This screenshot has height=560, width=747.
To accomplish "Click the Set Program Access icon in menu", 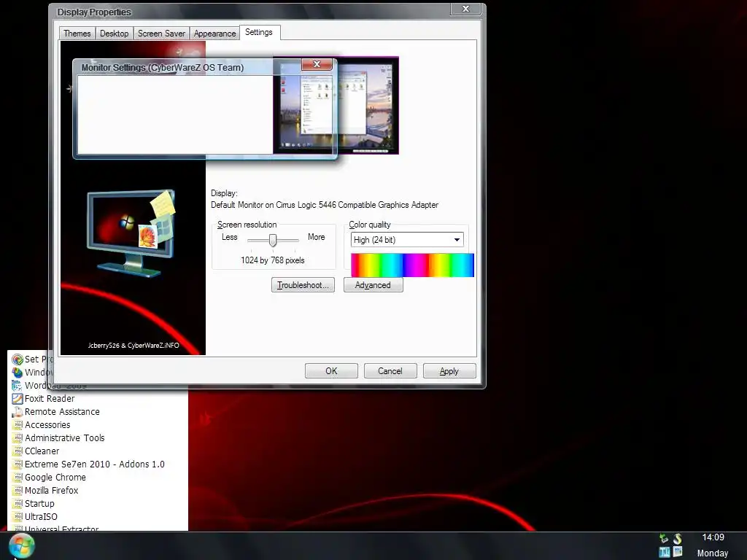I will 18,359.
